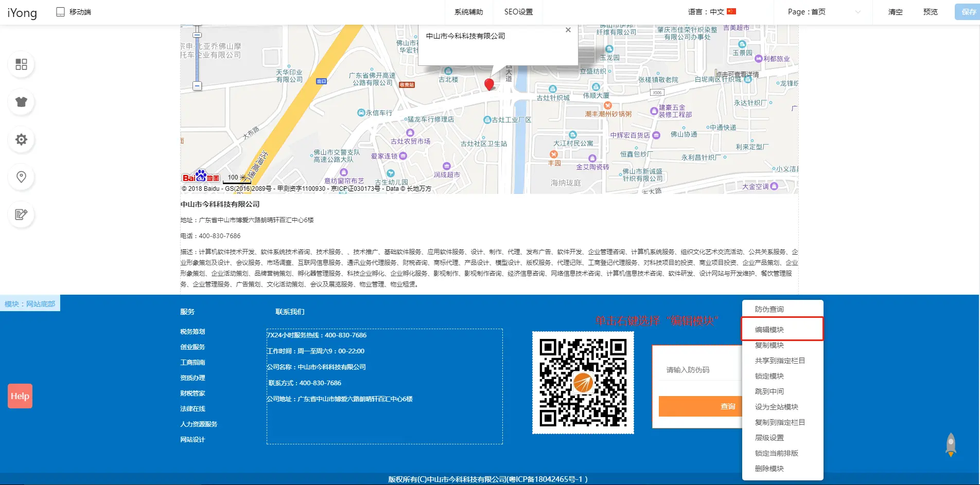Click the red map location marker
The width and height of the screenshot is (980, 485).
489,84
